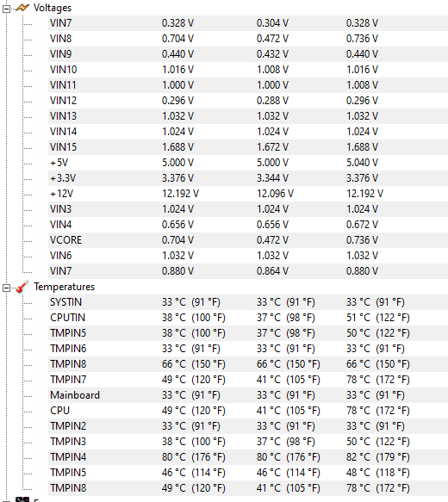Collapse the Temperatures tree node

[x=6, y=288]
